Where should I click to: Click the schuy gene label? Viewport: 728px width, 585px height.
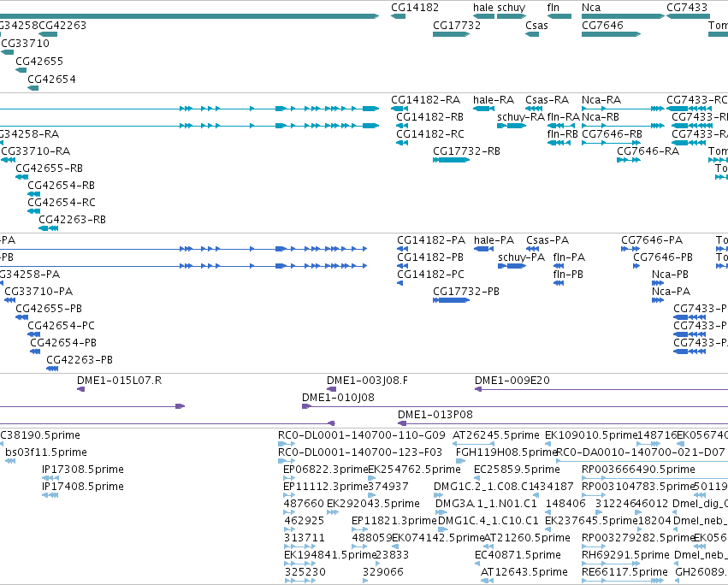(x=512, y=8)
